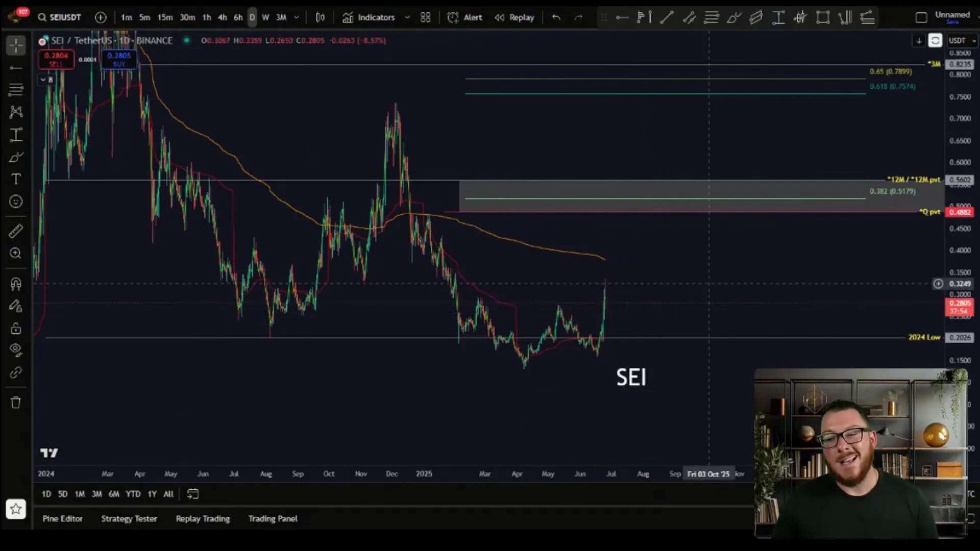Toggle the layout checkbox beside Unnamed
980x551 pixels.
(921, 18)
